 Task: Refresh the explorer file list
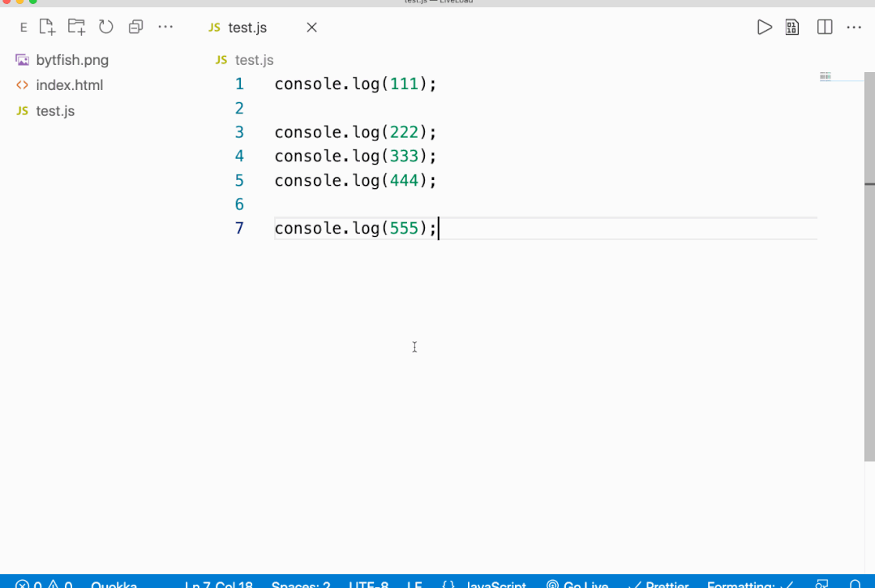coord(106,27)
